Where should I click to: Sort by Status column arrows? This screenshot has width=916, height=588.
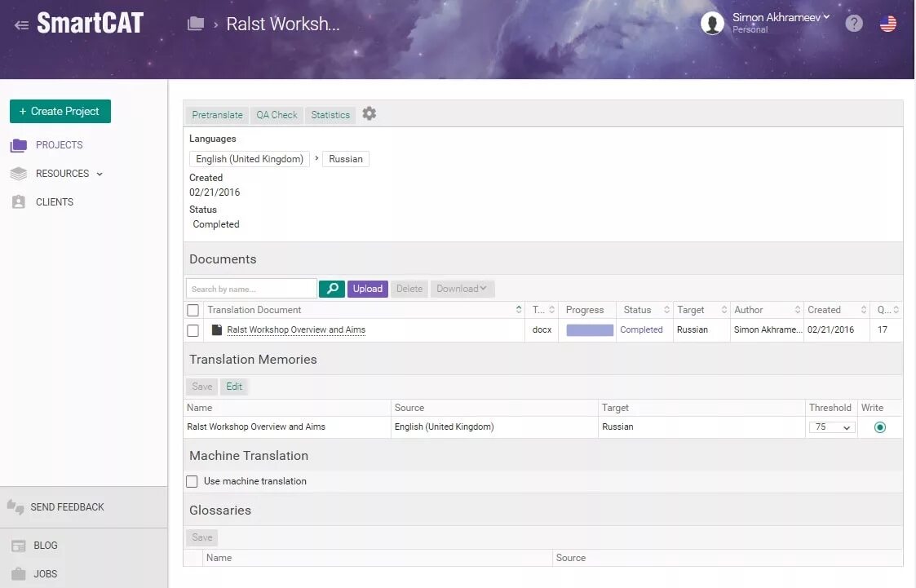pyautogui.click(x=666, y=310)
